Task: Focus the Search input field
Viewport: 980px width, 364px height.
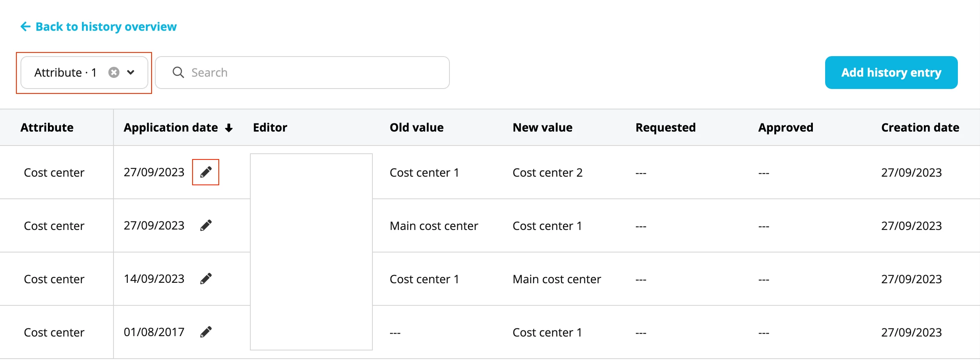Action: 302,73
